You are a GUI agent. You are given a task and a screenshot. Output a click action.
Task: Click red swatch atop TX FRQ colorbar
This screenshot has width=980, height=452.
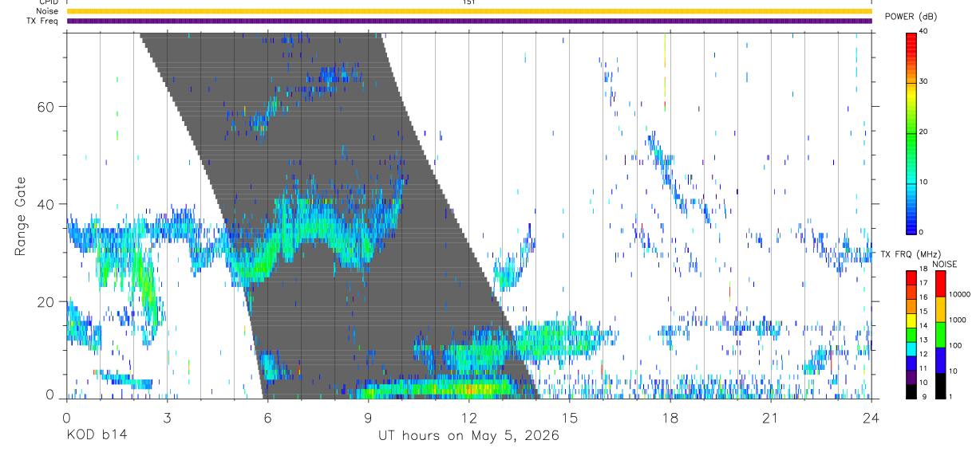coord(911,278)
